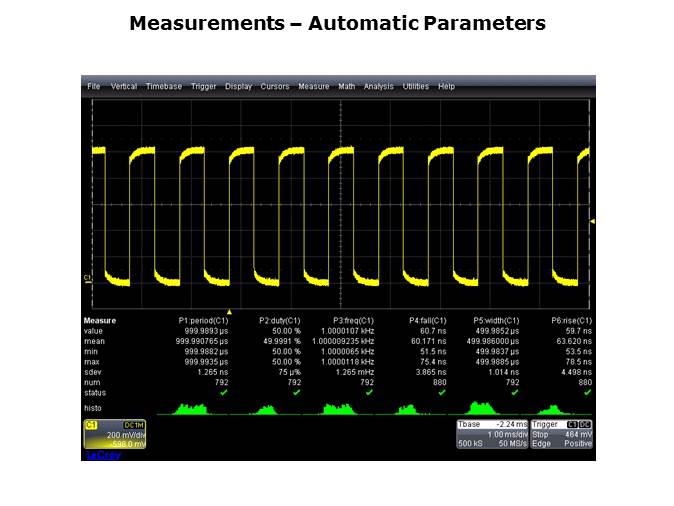Click the P6 rise histogram icon
Viewport: 674px width, 506px height.
(x=557, y=409)
